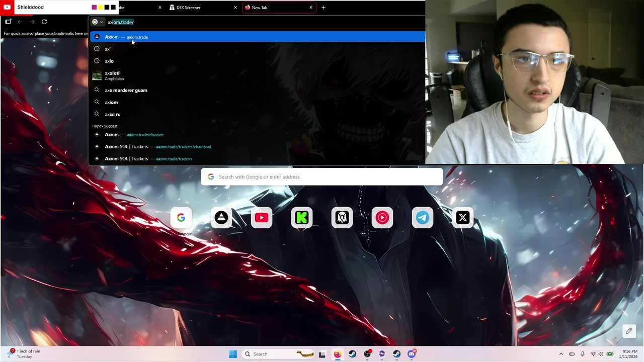Viewport: 644px width, 362px height.
Task: Click the Shielddood channel name
Action: (30, 7)
